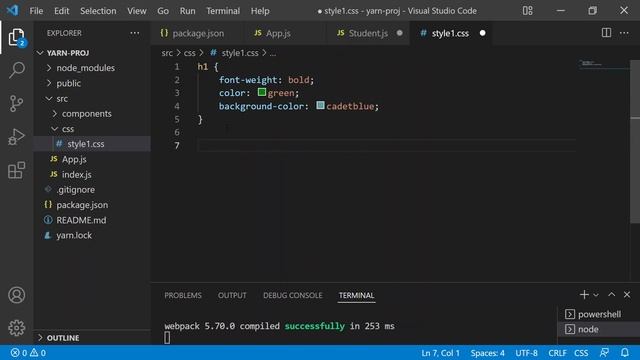640x360 pixels.
Task: Open the Selection menu
Action: tap(98, 11)
